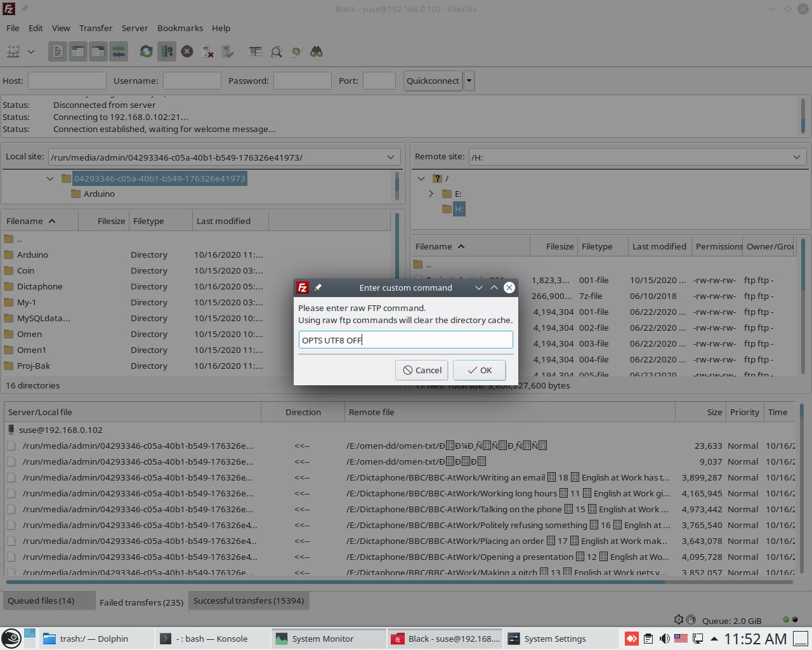The height and width of the screenshot is (650, 812).
Task: Pin the Enter custom command dialog
Action: pos(318,288)
